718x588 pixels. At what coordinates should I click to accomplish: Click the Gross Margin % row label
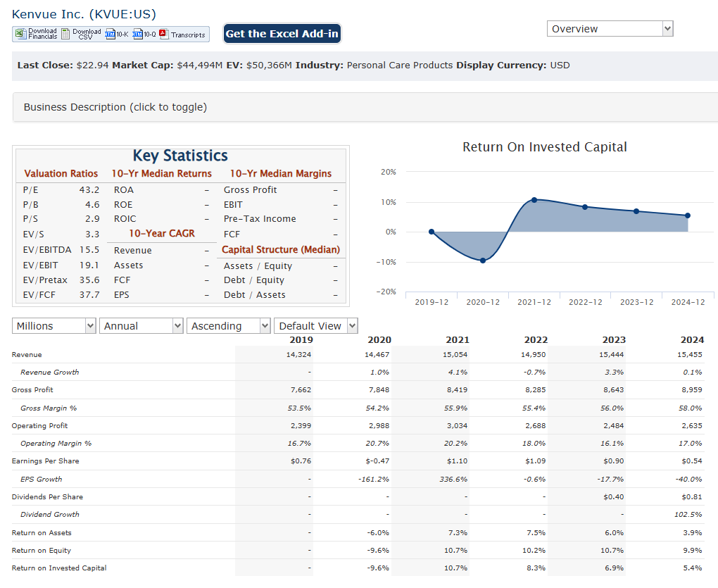pyautogui.click(x=49, y=408)
